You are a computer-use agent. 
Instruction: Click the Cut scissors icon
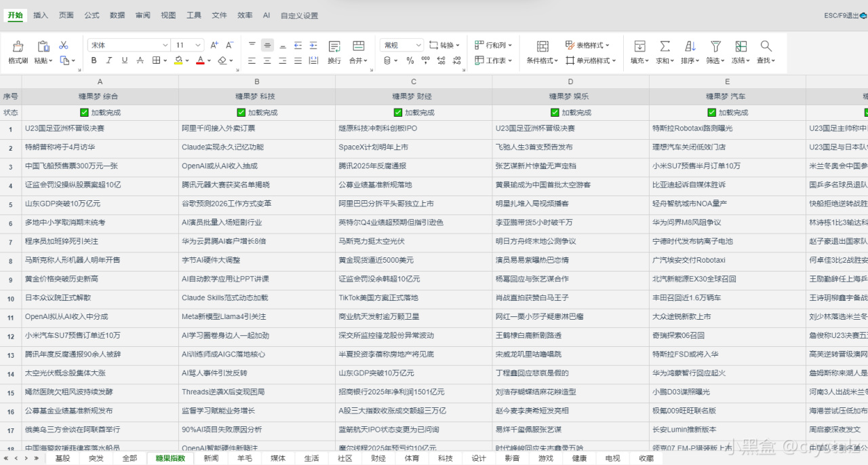(x=64, y=45)
